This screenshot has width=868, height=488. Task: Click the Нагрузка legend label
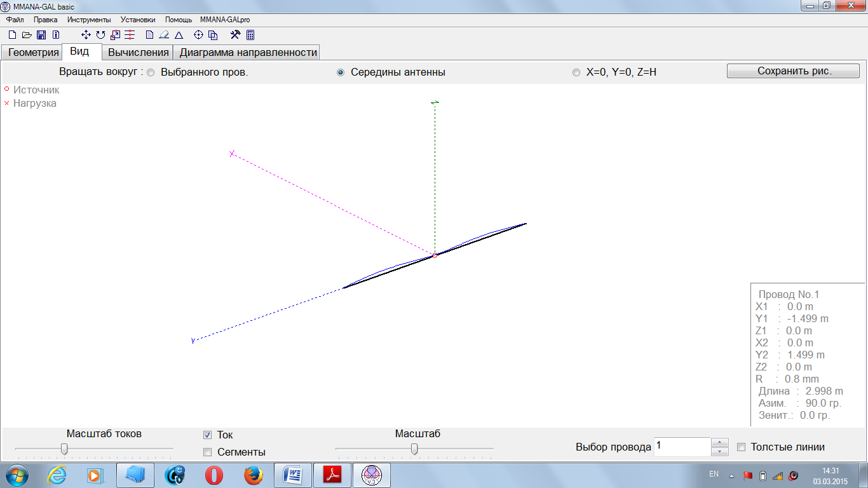(x=35, y=104)
